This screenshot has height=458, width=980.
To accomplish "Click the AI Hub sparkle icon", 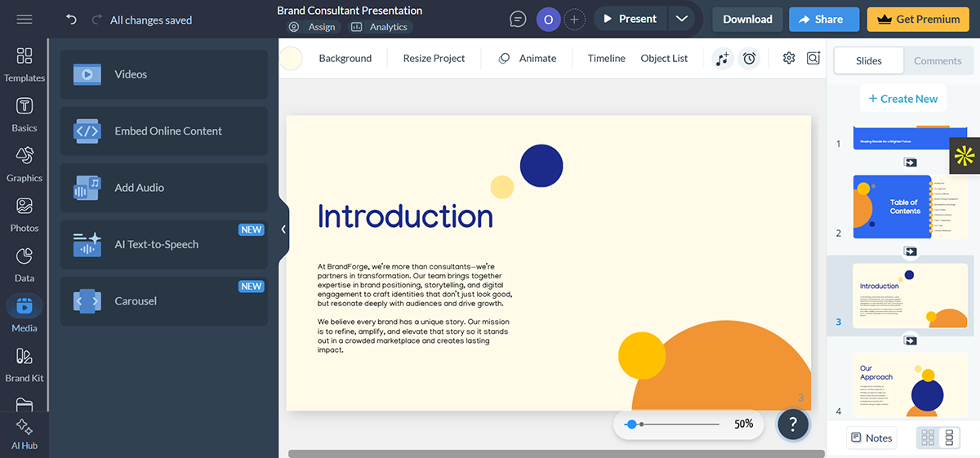I will coord(24,433).
